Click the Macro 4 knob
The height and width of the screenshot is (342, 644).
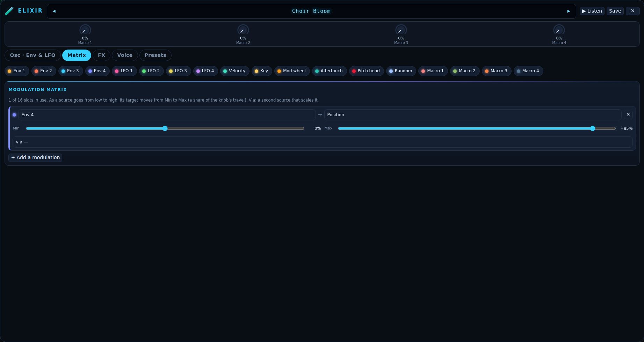tap(559, 30)
